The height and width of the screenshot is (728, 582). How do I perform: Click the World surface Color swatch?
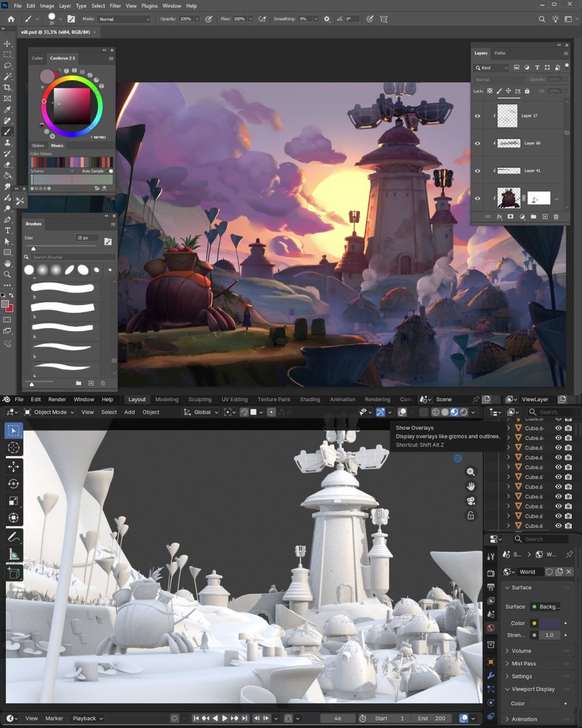pos(549,623)
